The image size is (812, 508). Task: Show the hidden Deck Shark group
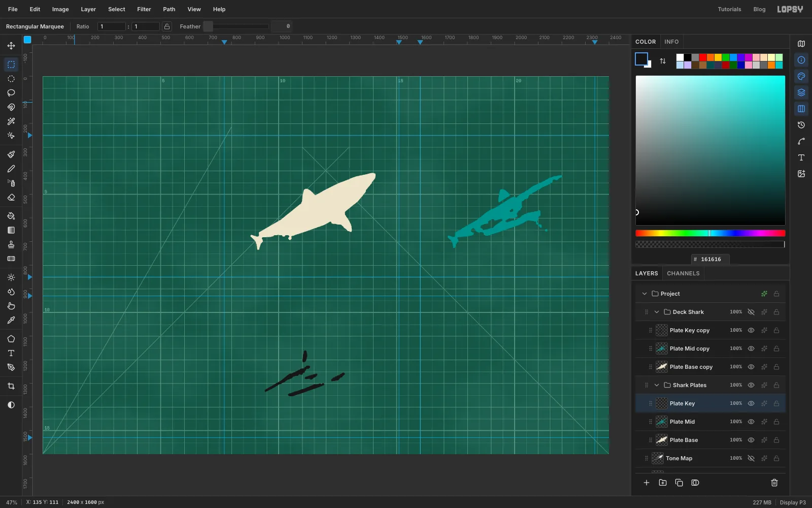pyautogui.click(x=751, y=312)
